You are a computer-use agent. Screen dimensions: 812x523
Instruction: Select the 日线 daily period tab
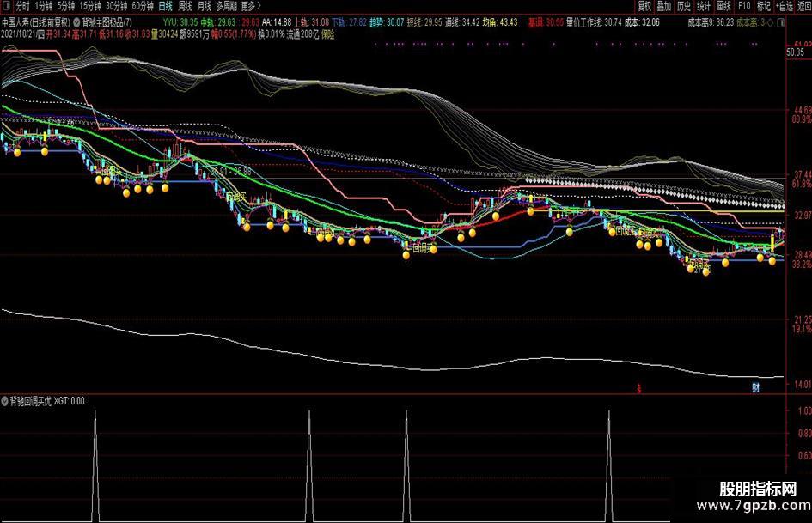pos(165,6)
